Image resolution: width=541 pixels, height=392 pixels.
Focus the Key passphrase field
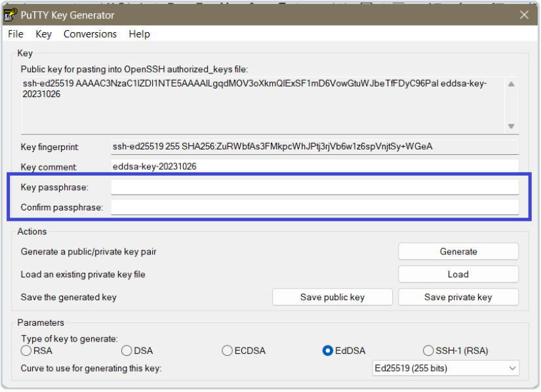315,187
